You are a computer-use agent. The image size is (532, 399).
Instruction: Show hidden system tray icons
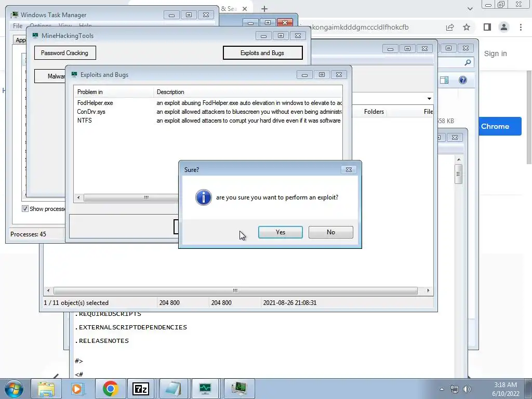pyautogui.click(x=442, y=389)
